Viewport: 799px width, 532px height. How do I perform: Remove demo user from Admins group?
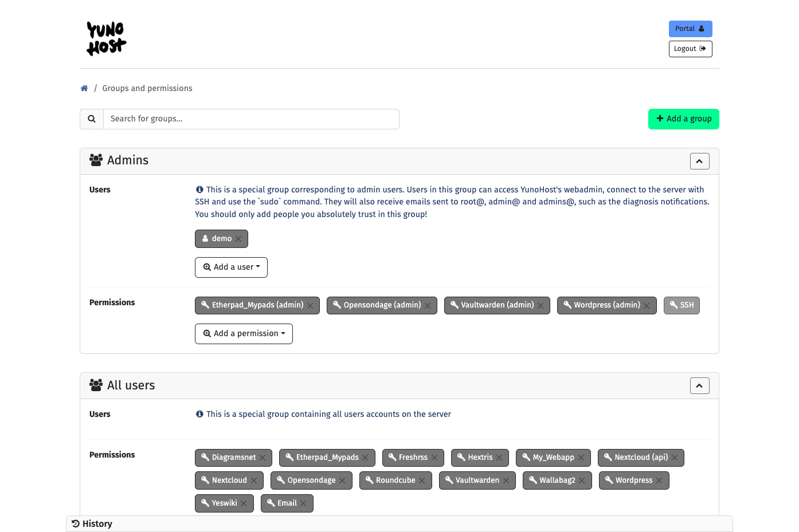point(238,239)
